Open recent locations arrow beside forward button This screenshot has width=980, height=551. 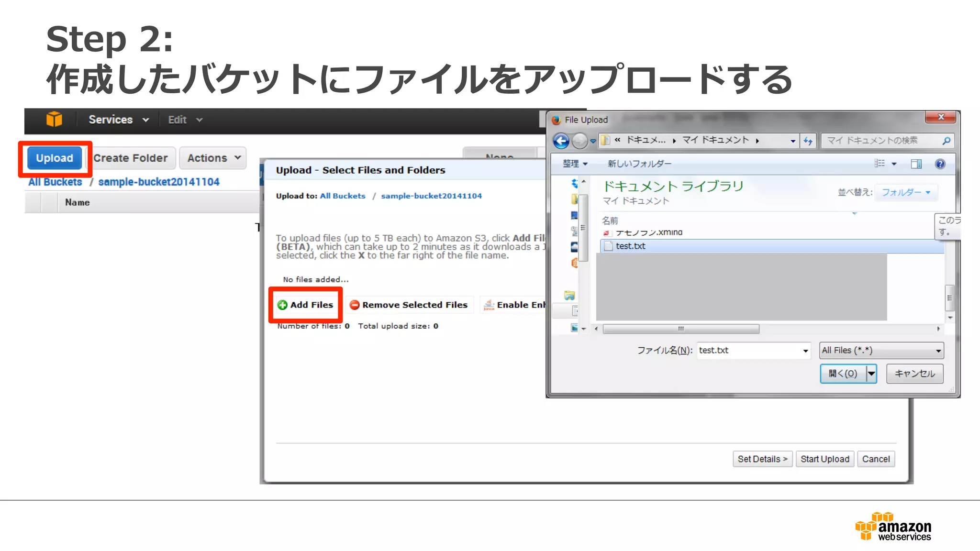593,141
